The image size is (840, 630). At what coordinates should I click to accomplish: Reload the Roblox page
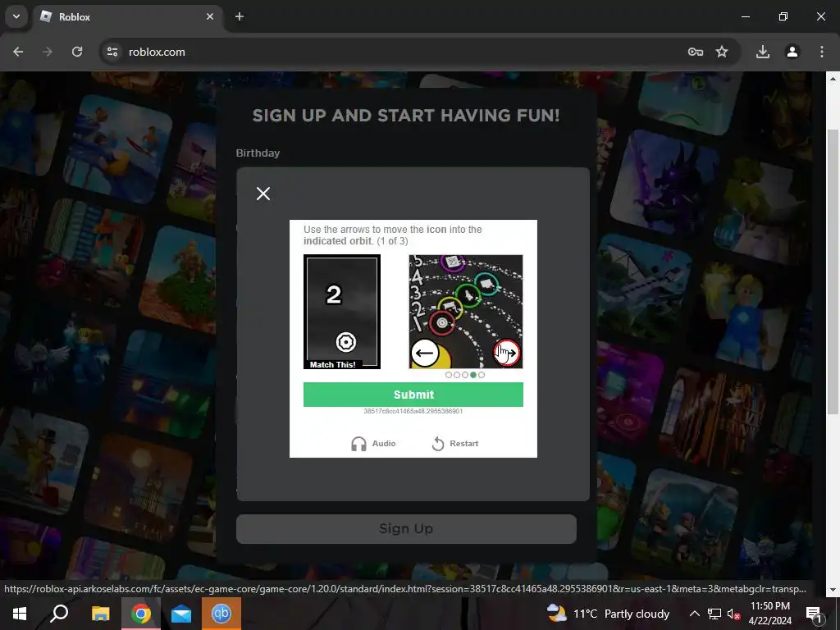[77, 52]
